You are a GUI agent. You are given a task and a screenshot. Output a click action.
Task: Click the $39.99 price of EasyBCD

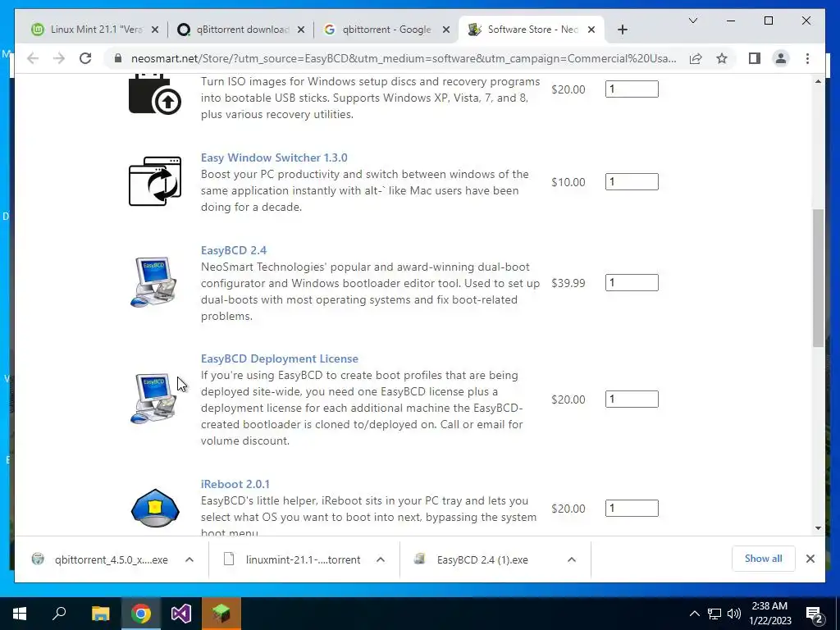point(568,283)
